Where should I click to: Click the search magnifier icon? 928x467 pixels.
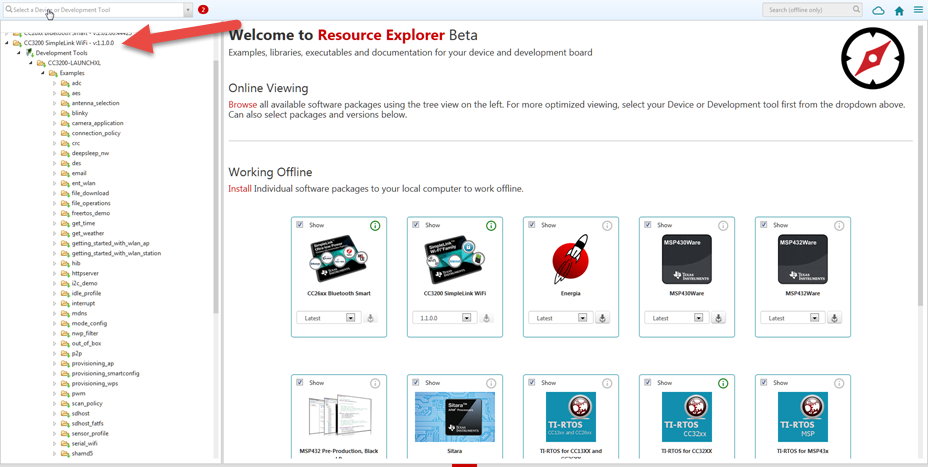[x=856, y=9]
